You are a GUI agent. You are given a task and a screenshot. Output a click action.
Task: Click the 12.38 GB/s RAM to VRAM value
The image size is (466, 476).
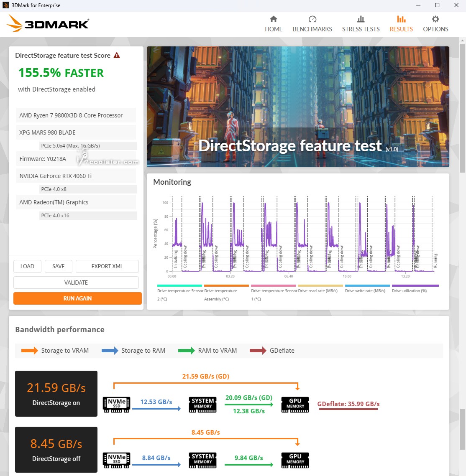(x=249, y=411)
